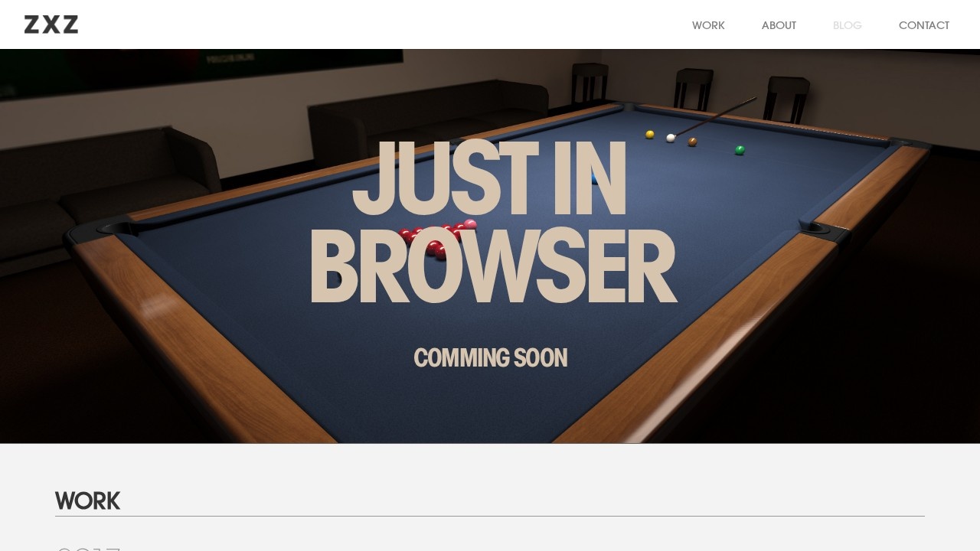
Task: Select the green ball near the cushion
Action: pyautogui.click(x=739, y=150)
